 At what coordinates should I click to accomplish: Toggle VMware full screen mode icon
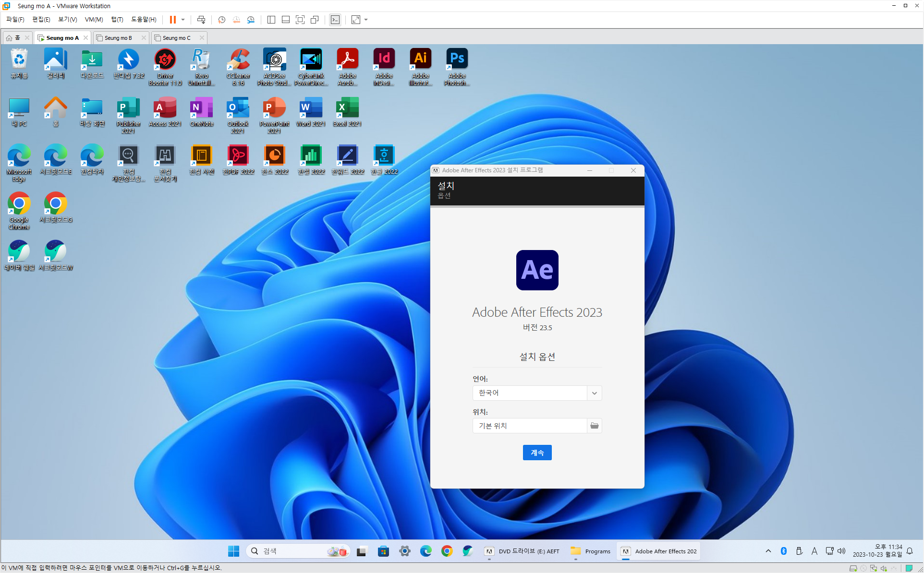[300, 20]
